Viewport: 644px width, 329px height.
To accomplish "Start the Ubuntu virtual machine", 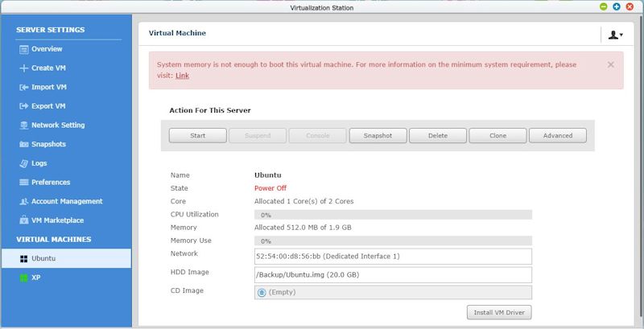I will click(197, 136).
